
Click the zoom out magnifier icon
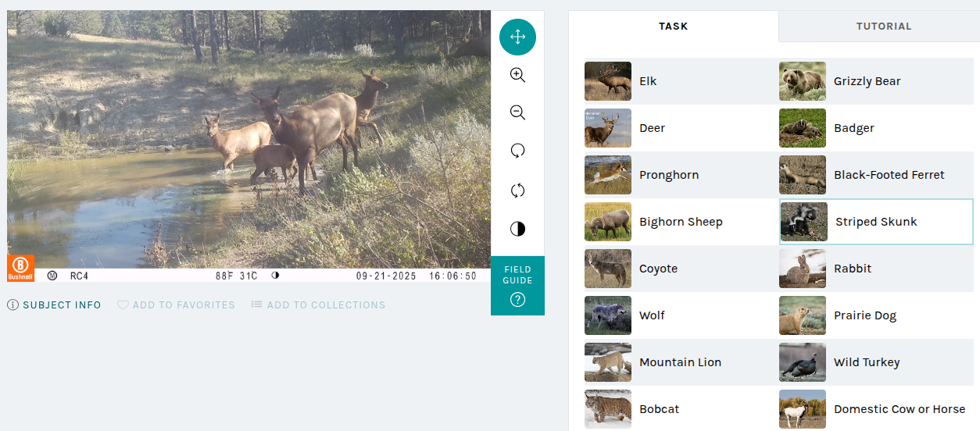point(517,112)
